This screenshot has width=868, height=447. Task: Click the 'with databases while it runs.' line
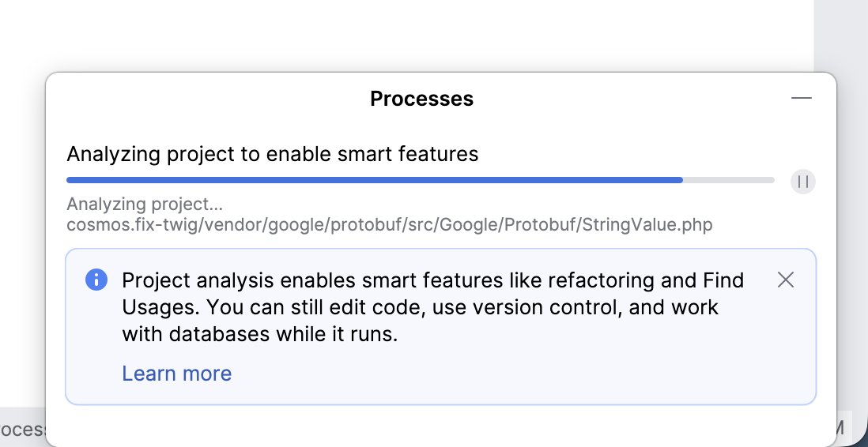[x=259, y=334]
